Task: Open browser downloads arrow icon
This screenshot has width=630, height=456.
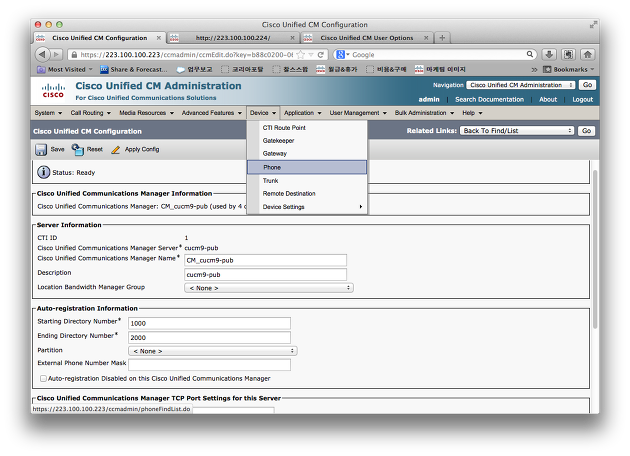Action: tap(549, 54)
